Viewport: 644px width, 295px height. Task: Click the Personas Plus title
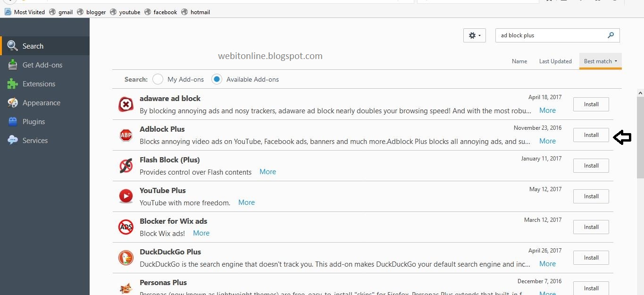pos(163,282)
